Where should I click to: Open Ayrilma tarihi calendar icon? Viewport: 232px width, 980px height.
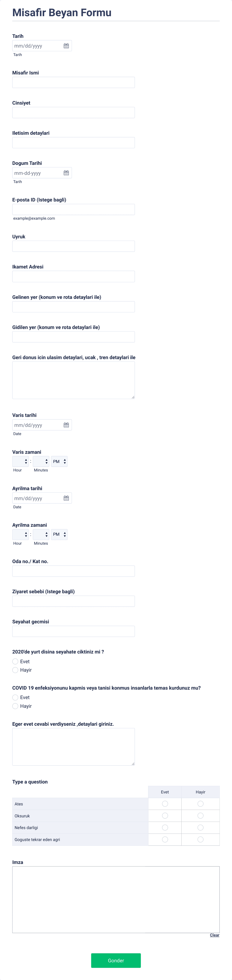66,498
